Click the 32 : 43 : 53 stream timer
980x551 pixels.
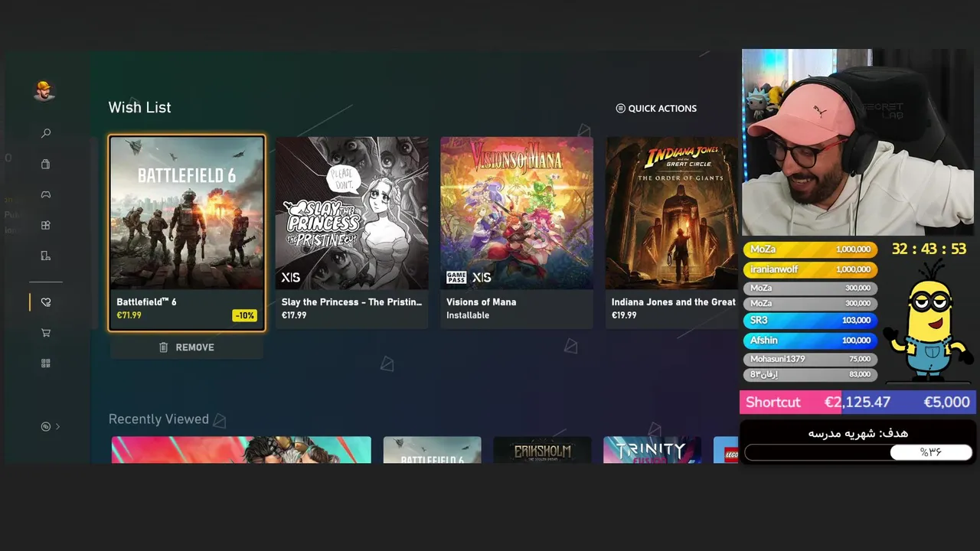(929, 249)
